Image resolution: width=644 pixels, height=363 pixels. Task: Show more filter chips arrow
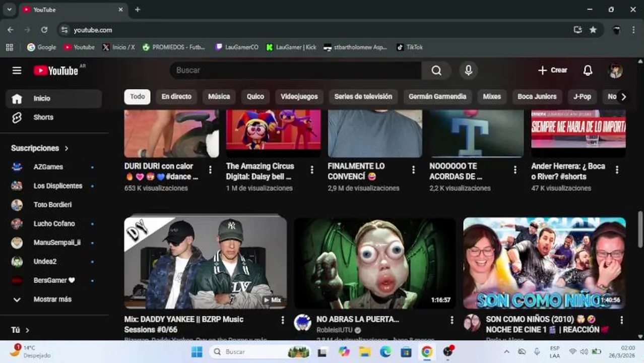623,97
